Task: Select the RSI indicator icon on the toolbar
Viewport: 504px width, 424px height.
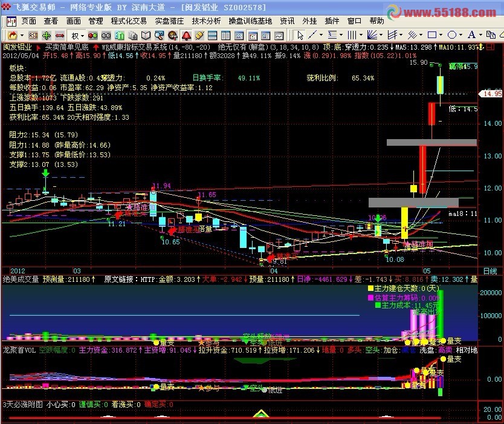Action: (34, 36)
